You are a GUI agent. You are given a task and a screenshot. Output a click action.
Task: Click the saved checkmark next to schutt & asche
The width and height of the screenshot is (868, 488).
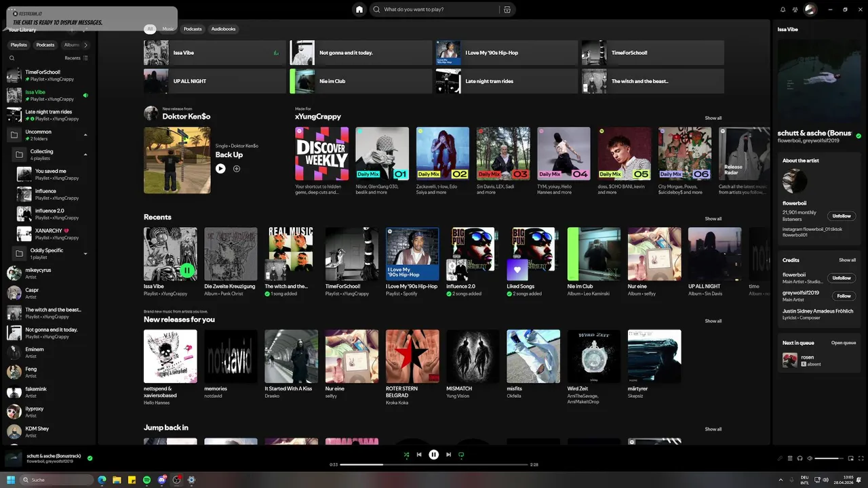859,136
